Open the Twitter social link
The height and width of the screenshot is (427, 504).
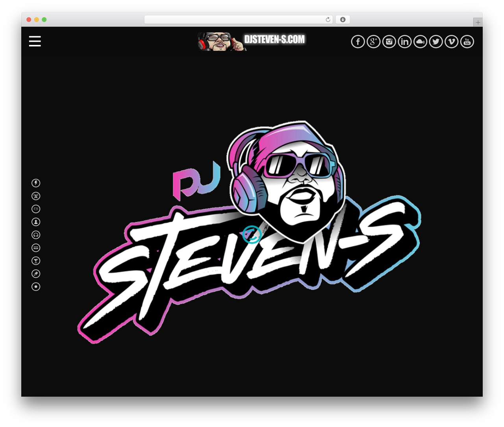click(436, 41)
